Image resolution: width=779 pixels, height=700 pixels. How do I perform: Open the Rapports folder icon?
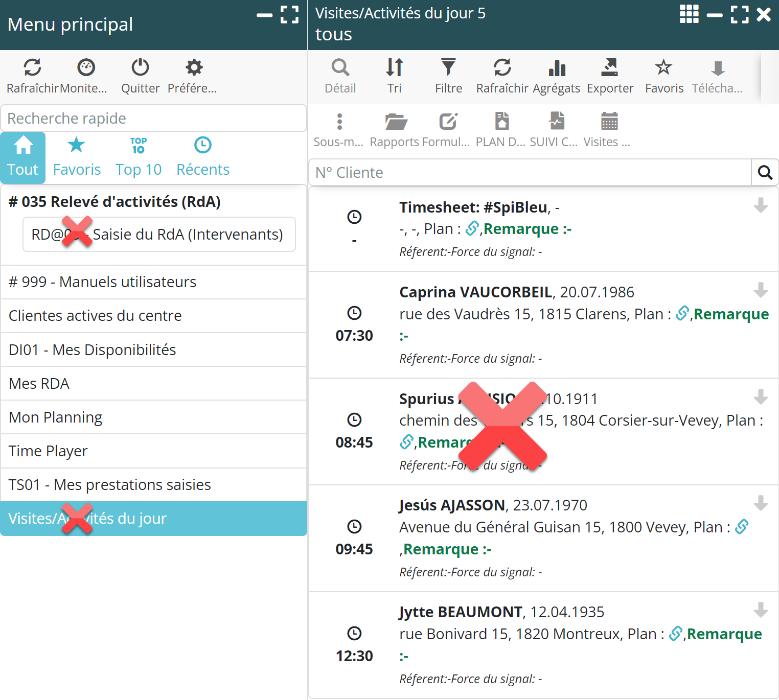tap(396, 122)
